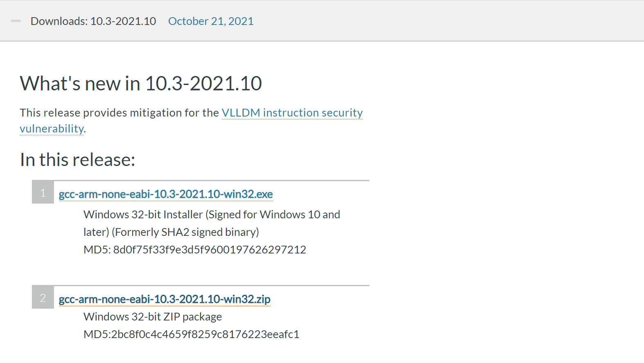Viewport: 644px width, 363px height.
Task: Click the "MD5:" label under the exe installer
Action: 97,250
